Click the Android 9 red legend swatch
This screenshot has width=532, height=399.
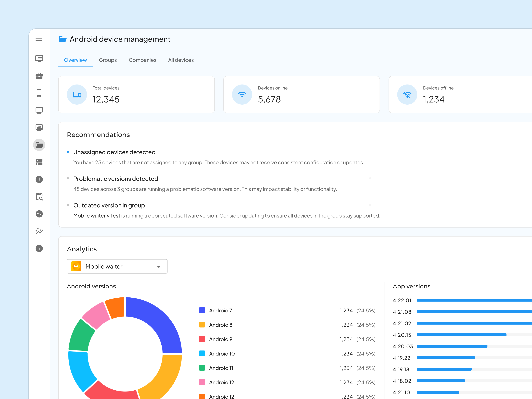coord(202,339)
